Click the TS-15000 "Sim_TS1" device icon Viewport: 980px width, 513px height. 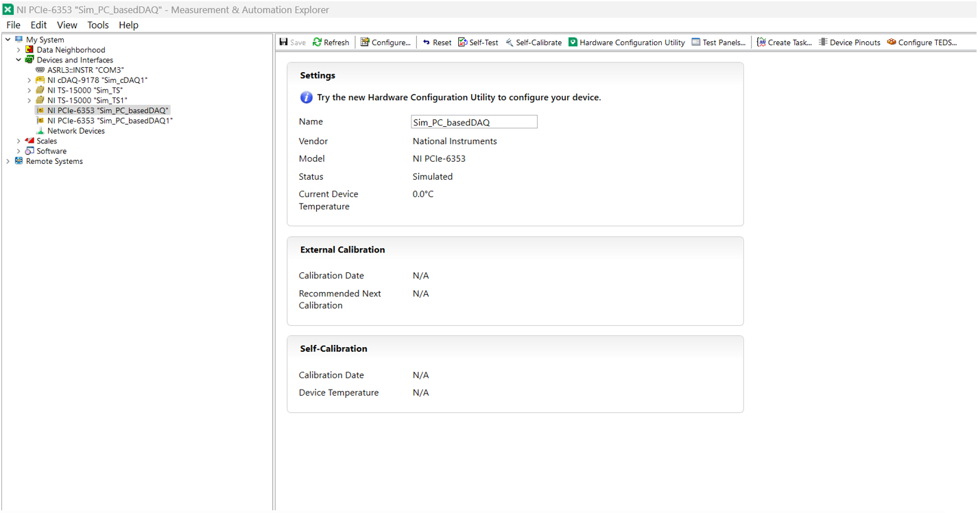[40, 100]
